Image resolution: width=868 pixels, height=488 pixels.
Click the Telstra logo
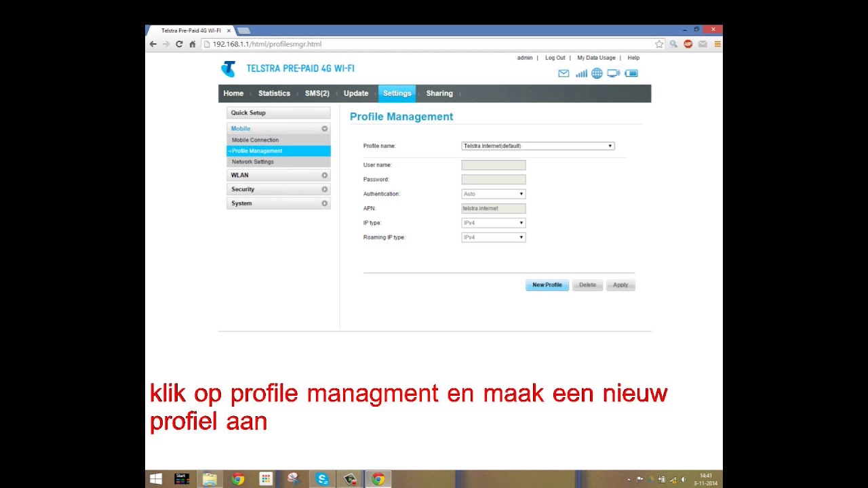(229, 68)
